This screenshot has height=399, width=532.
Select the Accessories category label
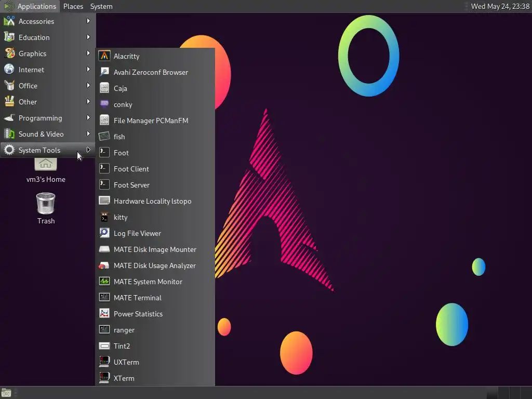(36, 21)
